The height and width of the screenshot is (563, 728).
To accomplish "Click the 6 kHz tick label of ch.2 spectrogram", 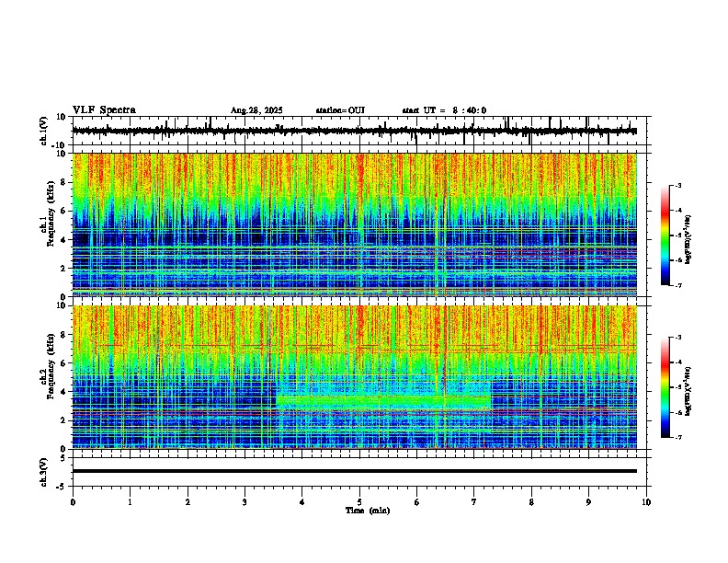I will coord(64,363).
